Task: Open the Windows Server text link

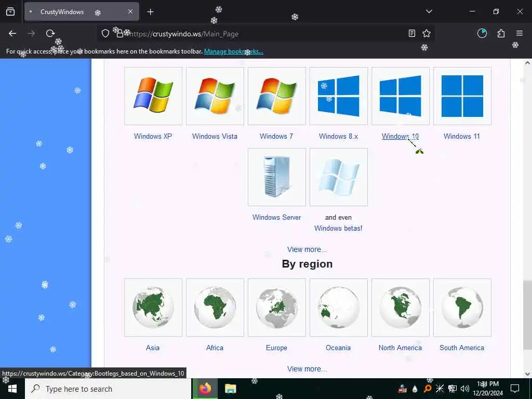Action: coord(276,218)
